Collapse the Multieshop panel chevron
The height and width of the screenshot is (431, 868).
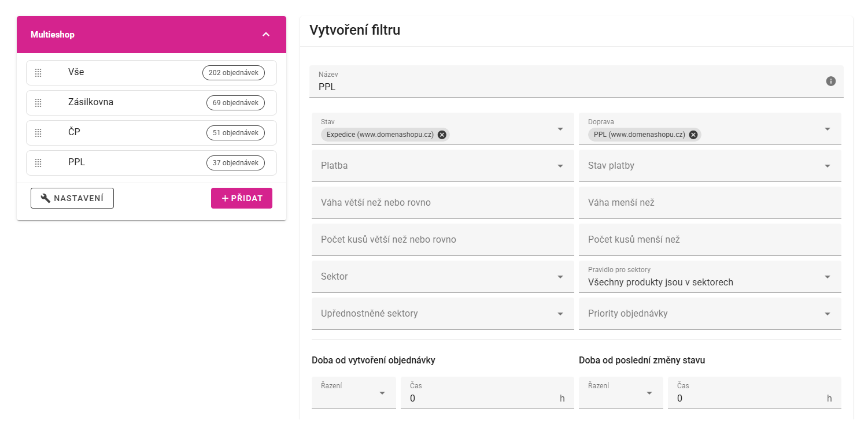[x=266, y=35]
